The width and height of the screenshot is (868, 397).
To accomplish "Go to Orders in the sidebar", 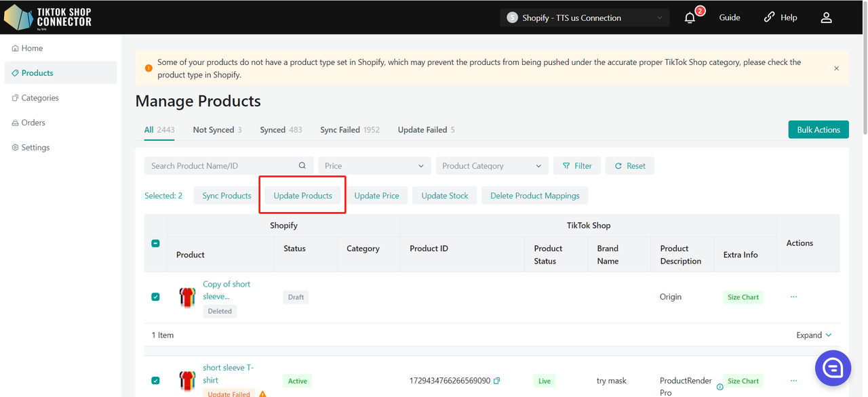I will click(33, 123).
